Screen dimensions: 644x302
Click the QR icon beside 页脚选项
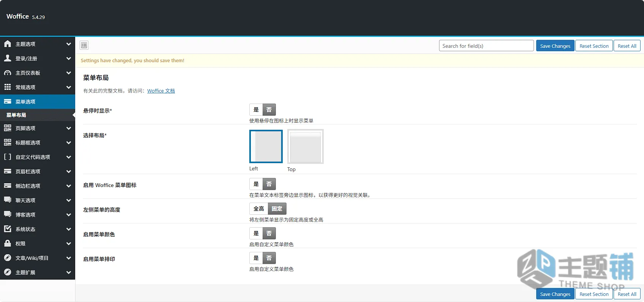[8, 128]
